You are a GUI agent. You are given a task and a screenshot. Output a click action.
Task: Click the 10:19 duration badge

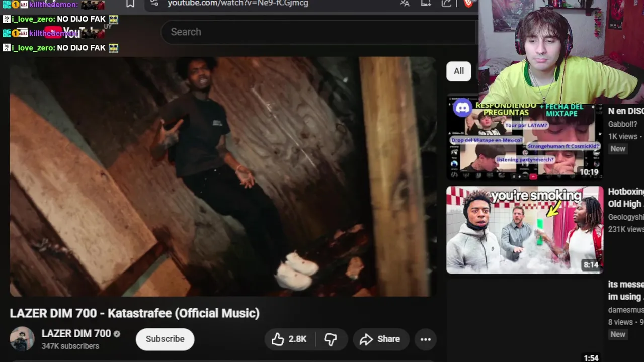click(x=589, y=172)
